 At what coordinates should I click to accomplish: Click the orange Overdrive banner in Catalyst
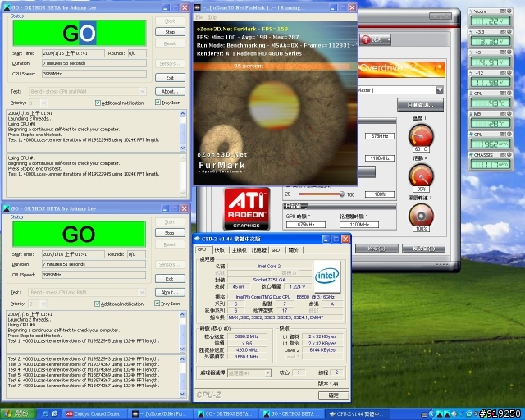[x=401, y=69]
